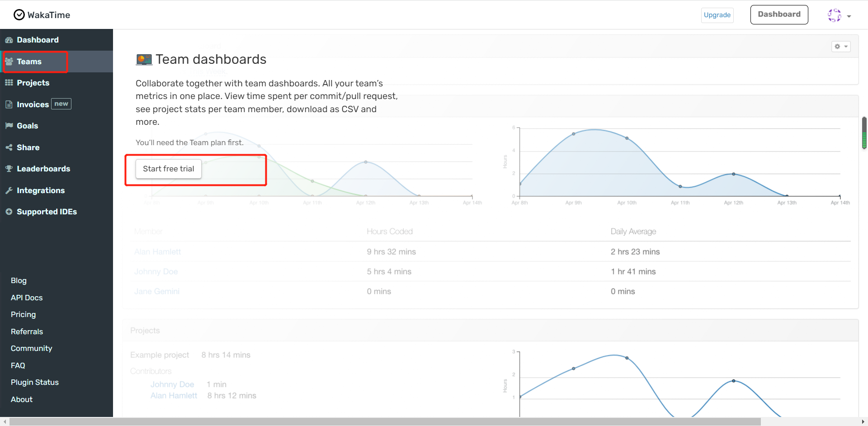This screenshot has height=426, width=868.
Task: Click the Hours Coded column header
Action: pyautogui.click(x=390, y=232)
